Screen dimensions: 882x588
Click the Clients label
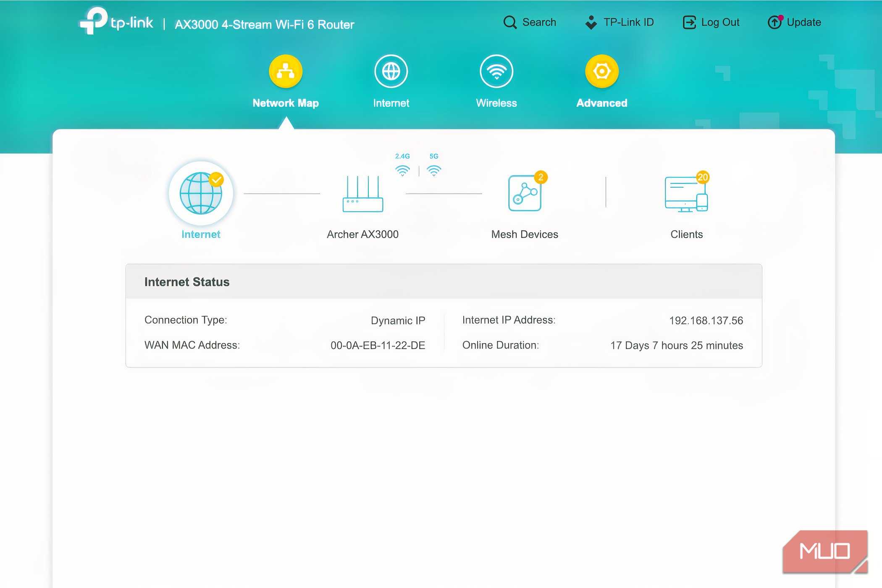pyautogui.click(x=686, y=234)
